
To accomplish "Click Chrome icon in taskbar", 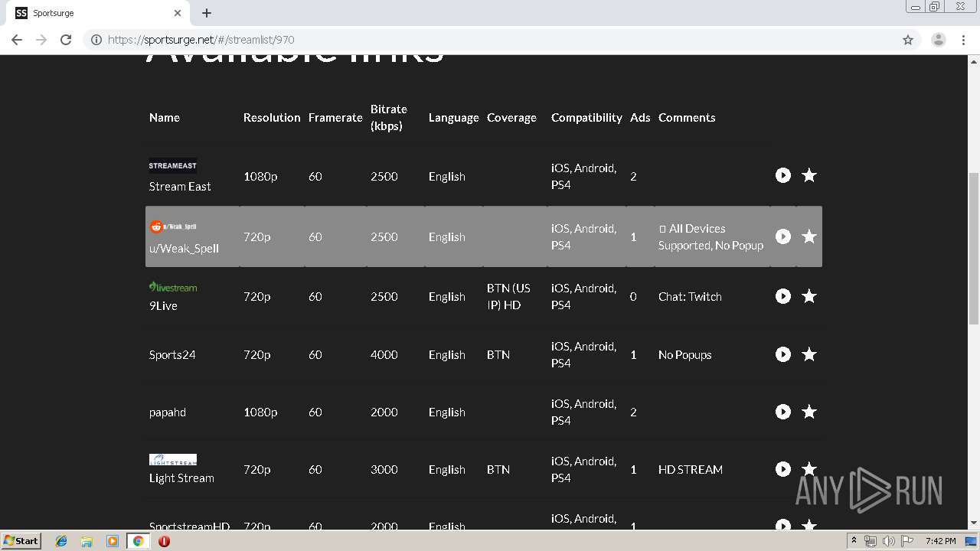I will (x=139, y=541).
